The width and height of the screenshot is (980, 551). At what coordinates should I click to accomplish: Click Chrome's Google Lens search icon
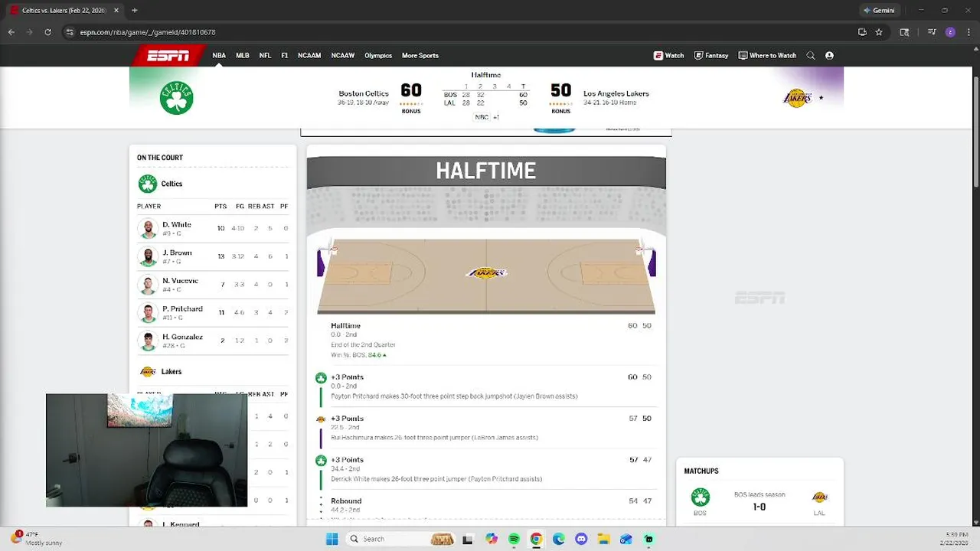click(904, 32)
